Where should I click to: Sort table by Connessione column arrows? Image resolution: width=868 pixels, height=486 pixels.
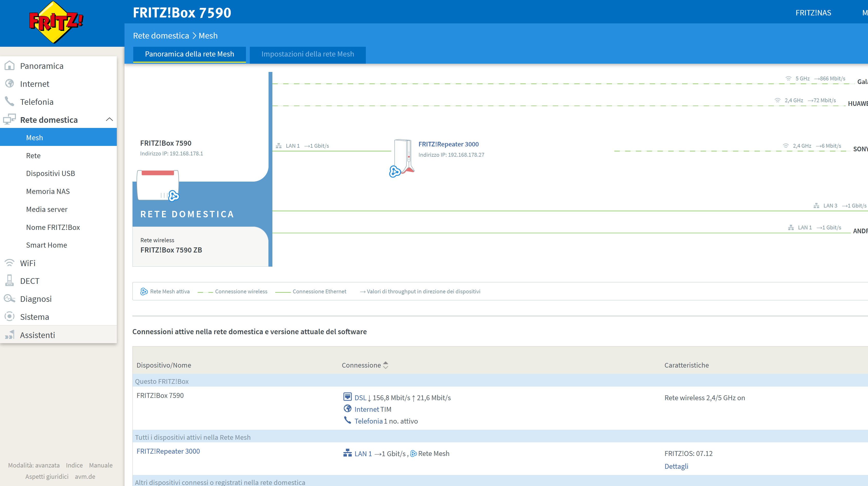(386, 365)
